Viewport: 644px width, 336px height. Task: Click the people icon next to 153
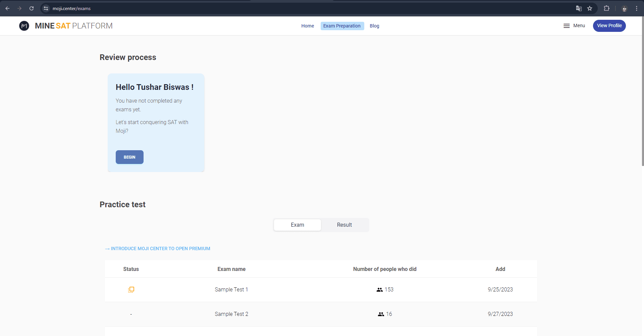pos(379,289)
